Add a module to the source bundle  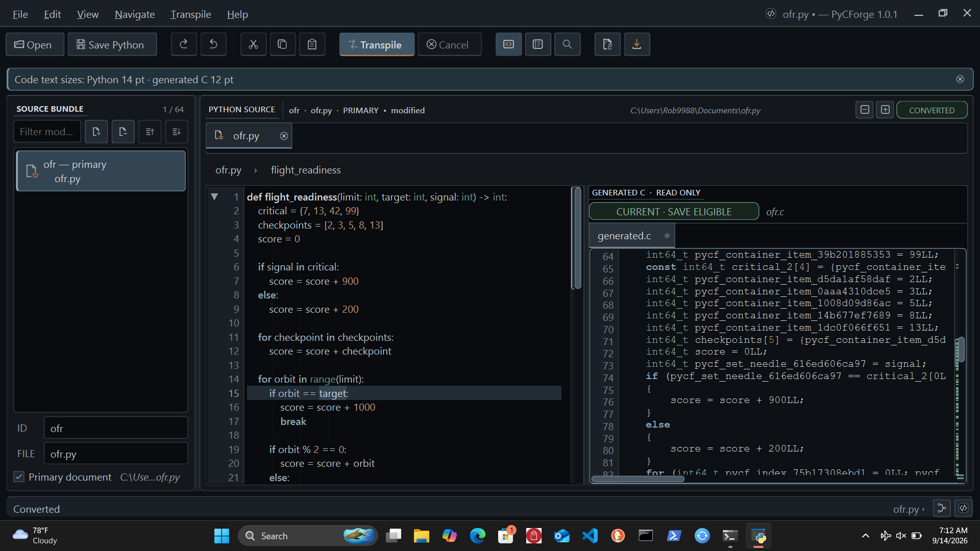coord(96,132)
